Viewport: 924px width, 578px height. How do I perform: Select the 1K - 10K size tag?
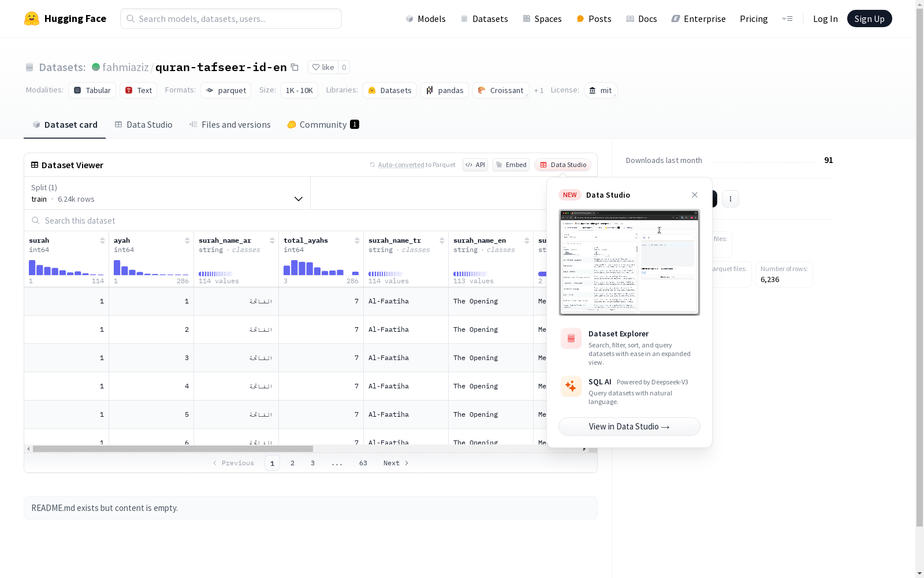299,90
